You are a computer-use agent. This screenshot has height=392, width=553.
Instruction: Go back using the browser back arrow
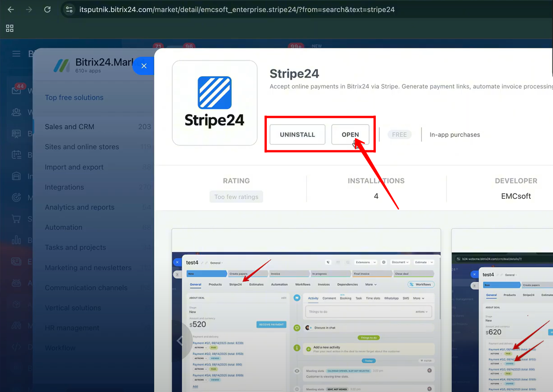click(11, 9)
